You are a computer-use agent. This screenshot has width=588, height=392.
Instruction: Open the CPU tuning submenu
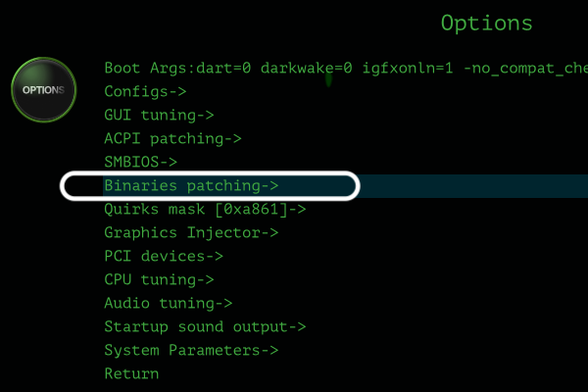click(159, 280)
